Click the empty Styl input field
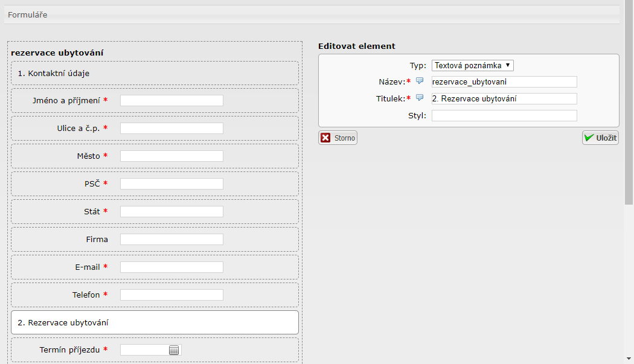This screenshot has height=364, width=634. pyautogui.click(x=504, y=116)
